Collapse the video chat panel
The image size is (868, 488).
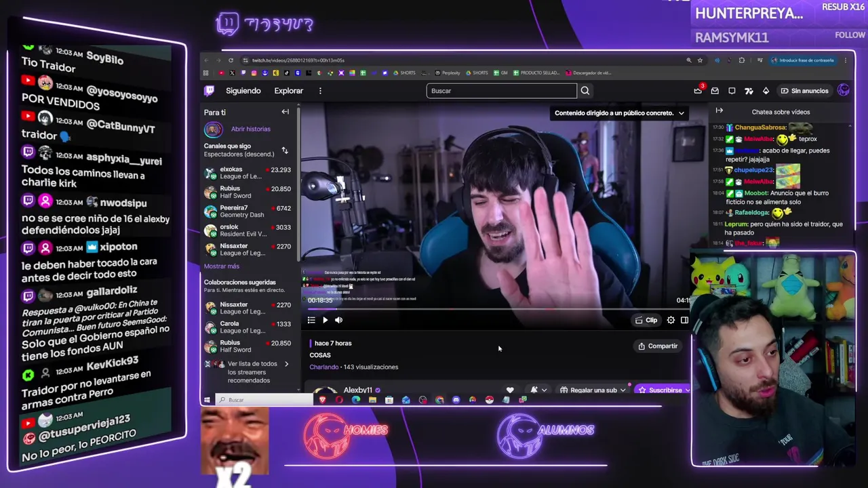[x=719, y=110]
